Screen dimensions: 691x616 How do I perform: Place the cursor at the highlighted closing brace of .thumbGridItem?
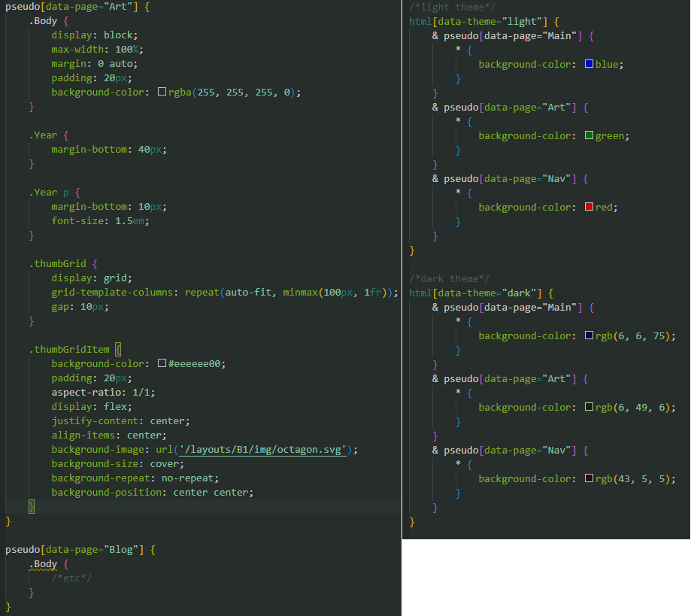point(32,507)
